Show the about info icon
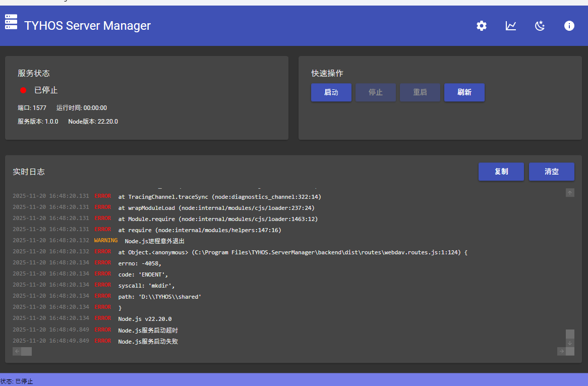The width and height of the screenshot is (588, 386). (x=569, y=26)
